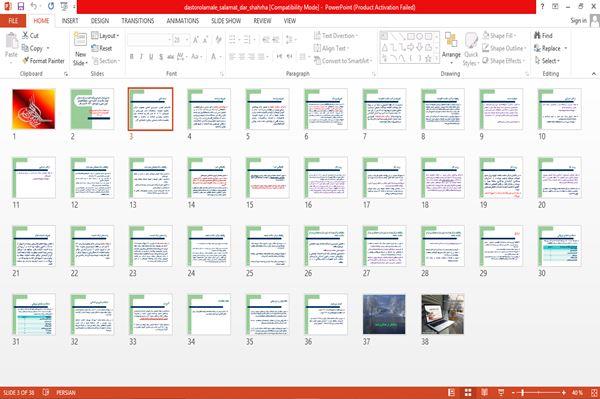Toggle Bold formatting

[131, 57]
